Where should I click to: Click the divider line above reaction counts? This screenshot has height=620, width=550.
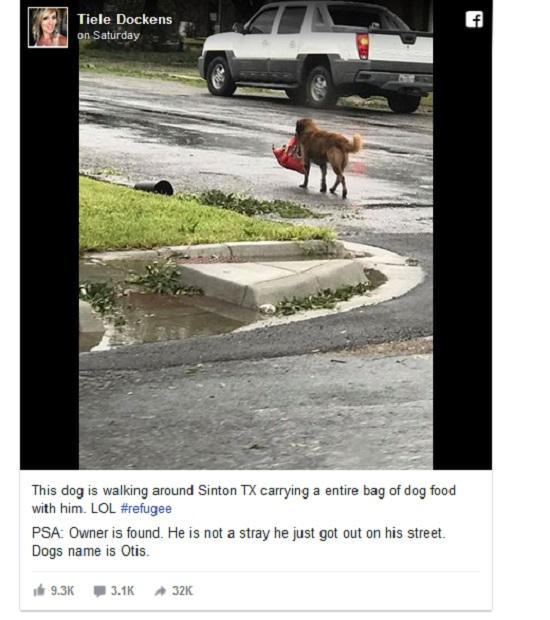click(x=256, y=572)
